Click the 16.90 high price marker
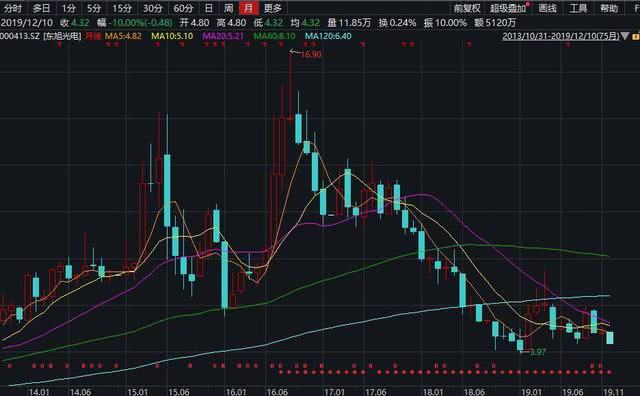Image resolution: width=640 pixels, height=396 pixels. (311, 54)
